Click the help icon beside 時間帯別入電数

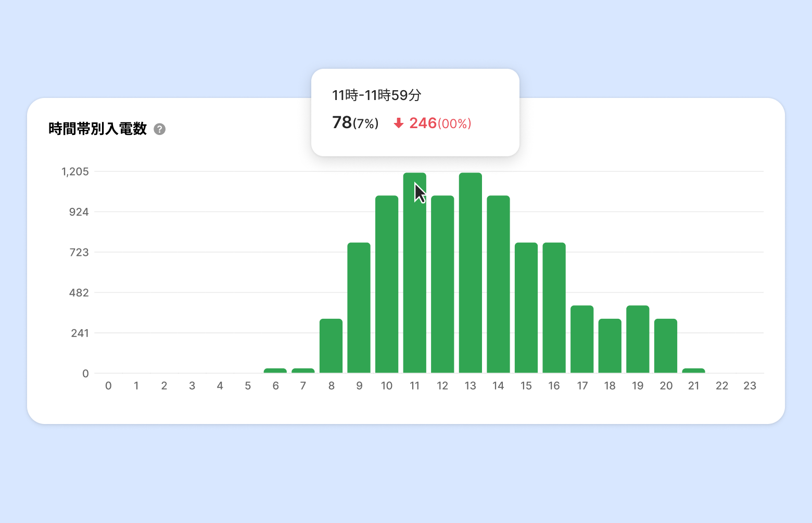coord(160,129)
